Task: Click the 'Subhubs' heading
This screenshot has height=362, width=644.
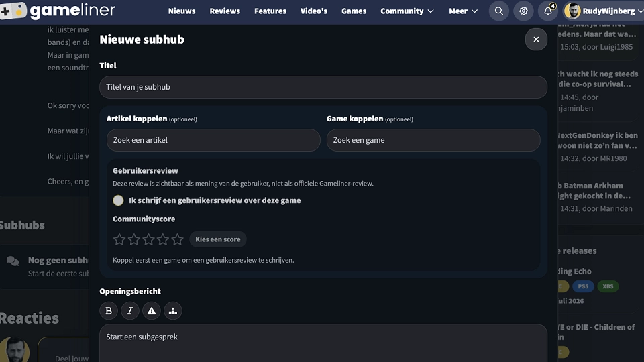Action: 22,225
